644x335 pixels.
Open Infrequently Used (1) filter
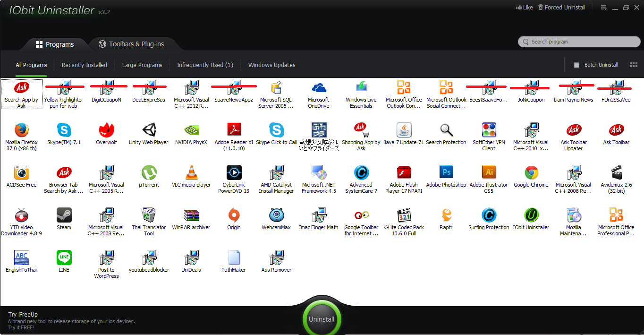[205, 65]
